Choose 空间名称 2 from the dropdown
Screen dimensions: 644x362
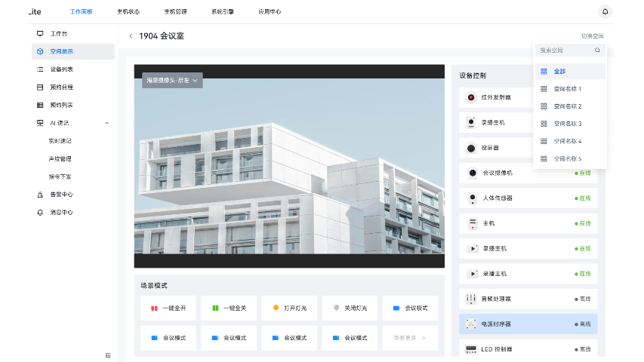pyautogui.click(x=570, y=106)
